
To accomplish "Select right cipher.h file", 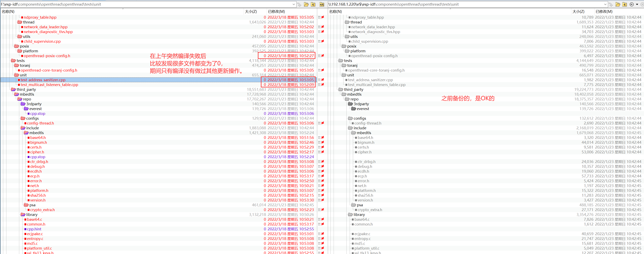I will [365, 152].
